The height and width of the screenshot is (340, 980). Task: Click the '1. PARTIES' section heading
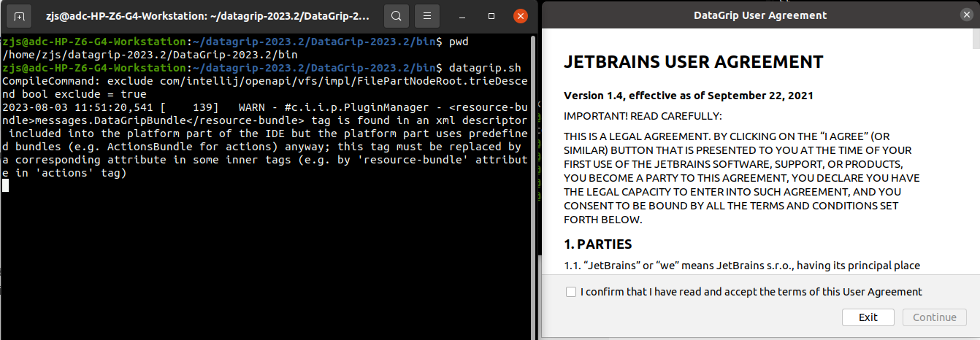pyautogui.click(x=598, y=244)
